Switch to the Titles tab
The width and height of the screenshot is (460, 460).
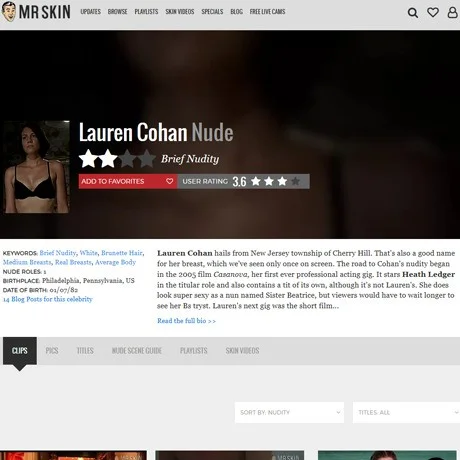click(x=85, y=351)
